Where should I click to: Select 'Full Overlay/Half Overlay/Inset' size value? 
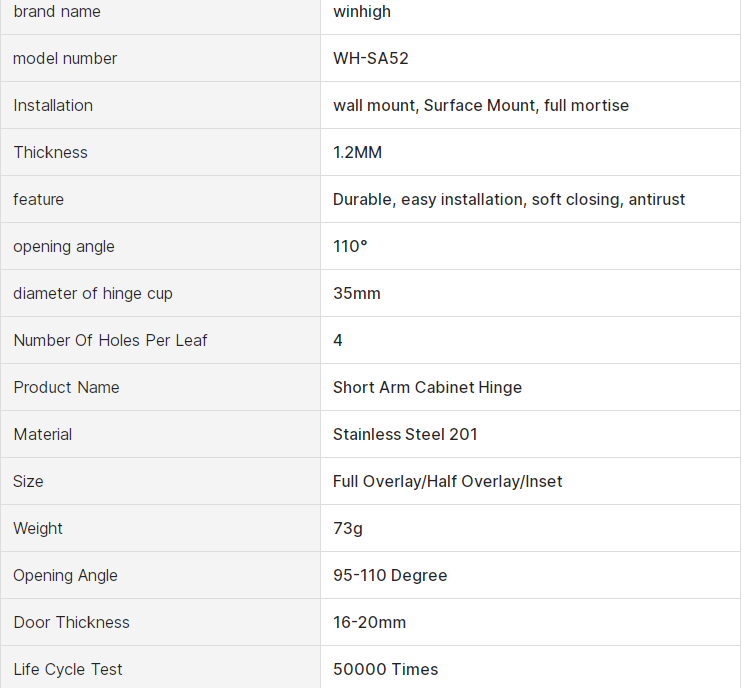pyautogui.click(x=447, y=482)
